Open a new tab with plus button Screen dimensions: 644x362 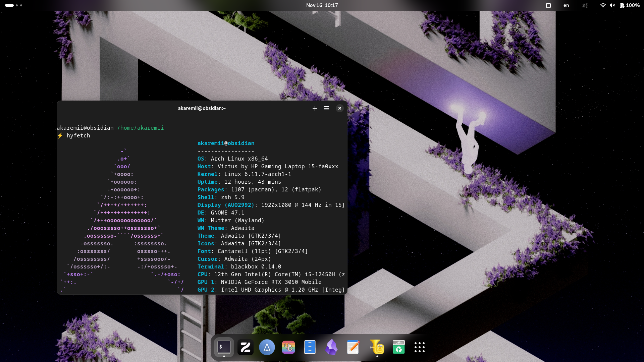tap(315, 108)
